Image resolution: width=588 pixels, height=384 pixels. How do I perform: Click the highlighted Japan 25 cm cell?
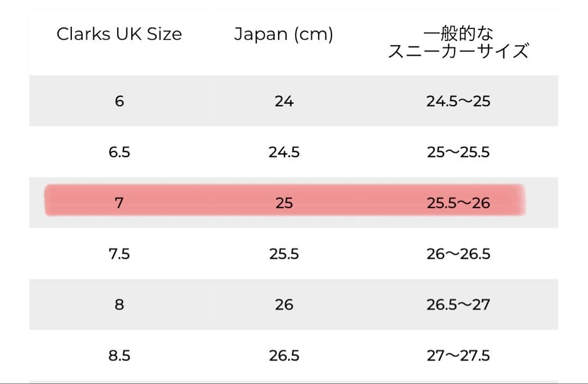284,203
